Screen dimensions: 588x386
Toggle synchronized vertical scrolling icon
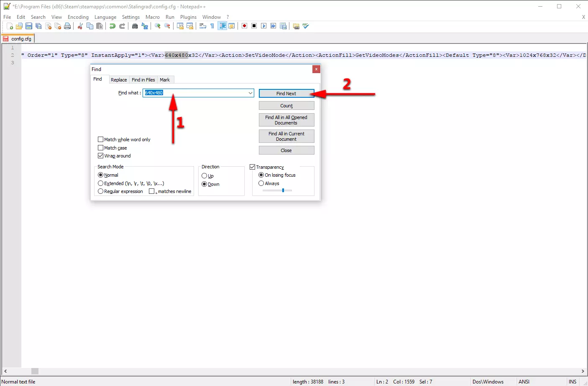click(180, 26)
